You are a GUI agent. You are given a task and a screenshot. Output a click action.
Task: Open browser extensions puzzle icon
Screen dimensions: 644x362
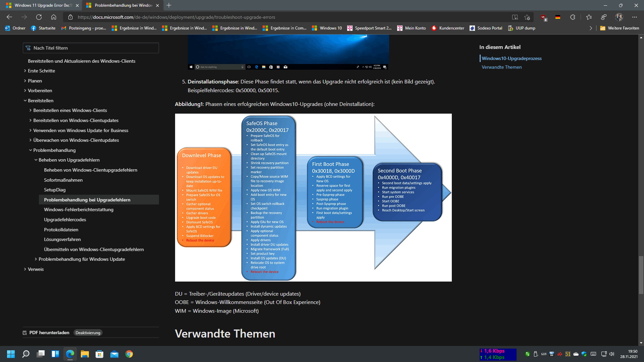point(573,17)
